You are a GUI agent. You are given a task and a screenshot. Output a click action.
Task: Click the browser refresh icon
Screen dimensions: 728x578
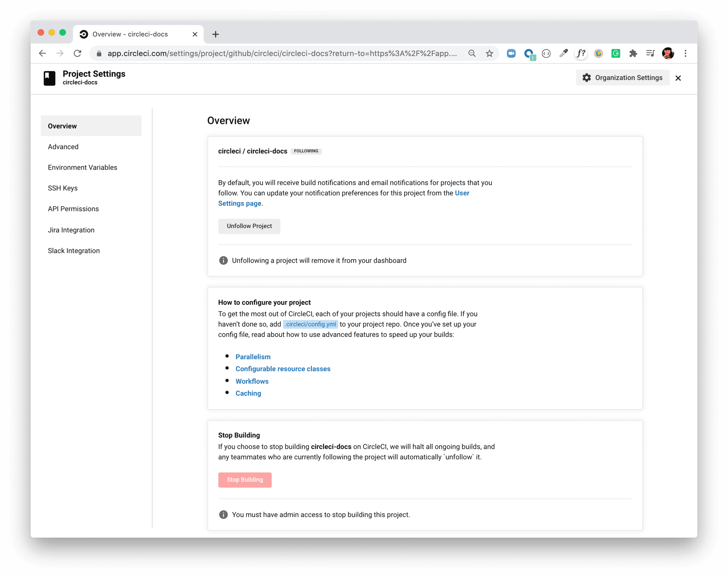tap(78, 53)
